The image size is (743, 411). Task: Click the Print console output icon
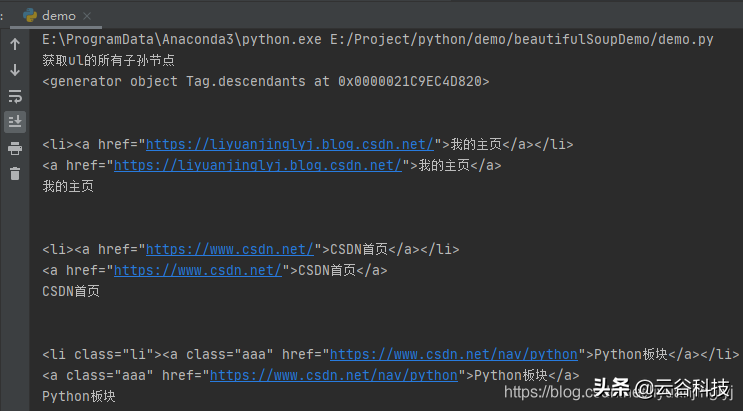coord(15,148)
